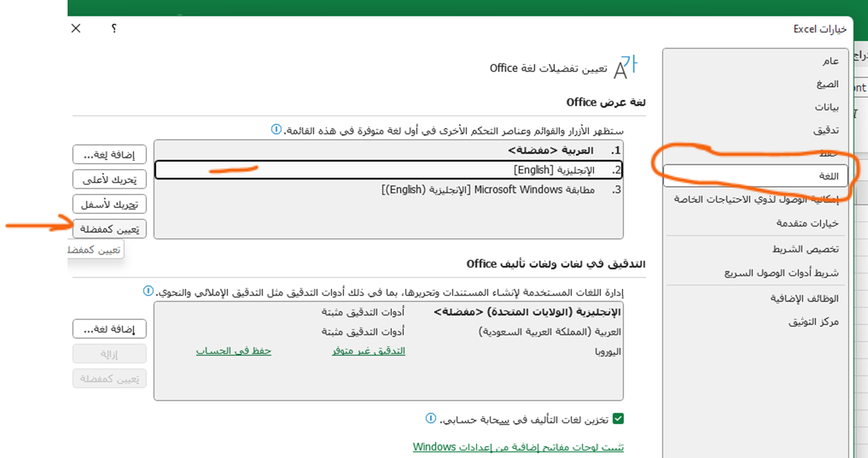
Task: Select the اللغة category
Action: coord(755,176)
